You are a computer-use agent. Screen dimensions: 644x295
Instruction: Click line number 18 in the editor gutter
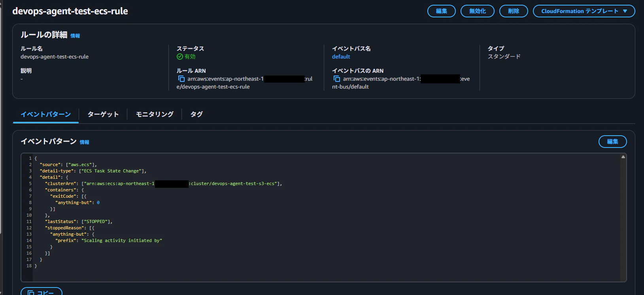[x=29, y=266]
